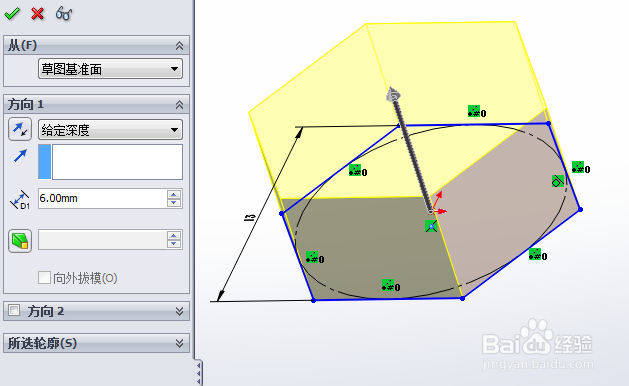The image size is (629, 386).
Task: Increase draft angle with up spinner
Action: pos(174,236)
